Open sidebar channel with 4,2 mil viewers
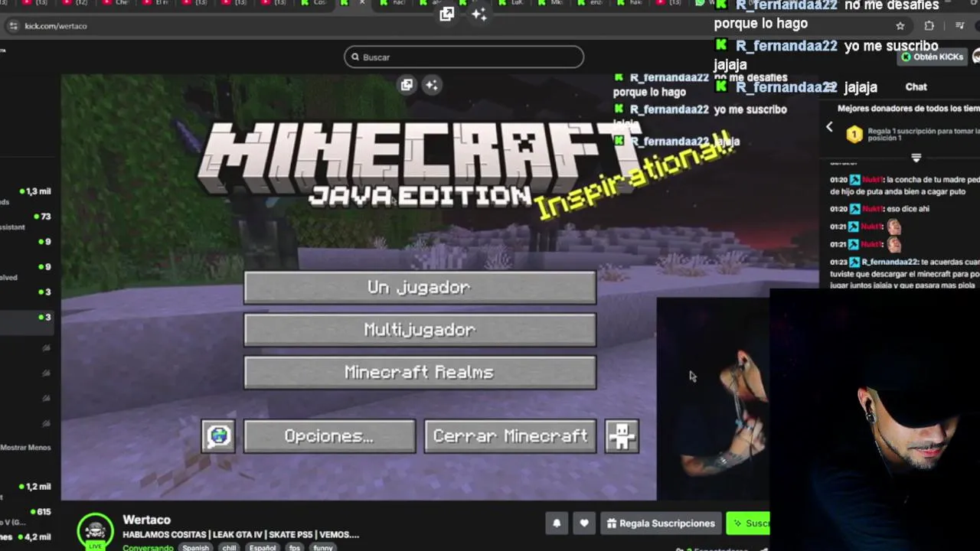Image resolution: width=980 pixels, height=551 pixels. pos(26,537)
